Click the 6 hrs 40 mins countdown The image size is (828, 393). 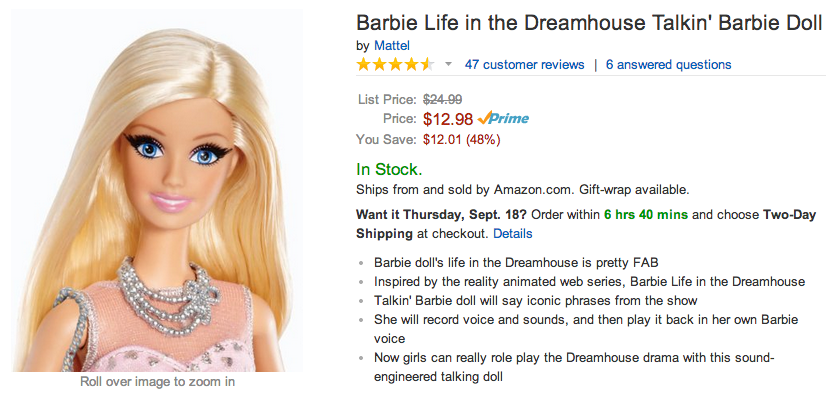coord(646,215)
